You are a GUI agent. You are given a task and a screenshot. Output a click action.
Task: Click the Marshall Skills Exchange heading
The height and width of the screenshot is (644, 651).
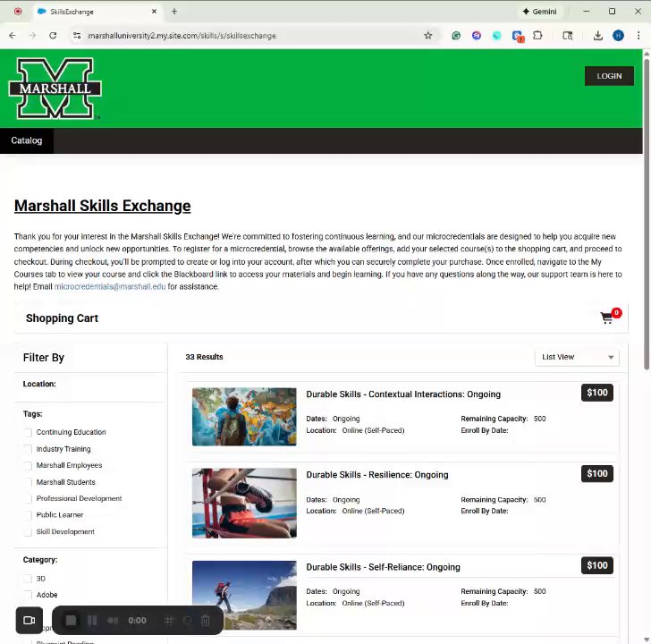[x=103, y=206]
